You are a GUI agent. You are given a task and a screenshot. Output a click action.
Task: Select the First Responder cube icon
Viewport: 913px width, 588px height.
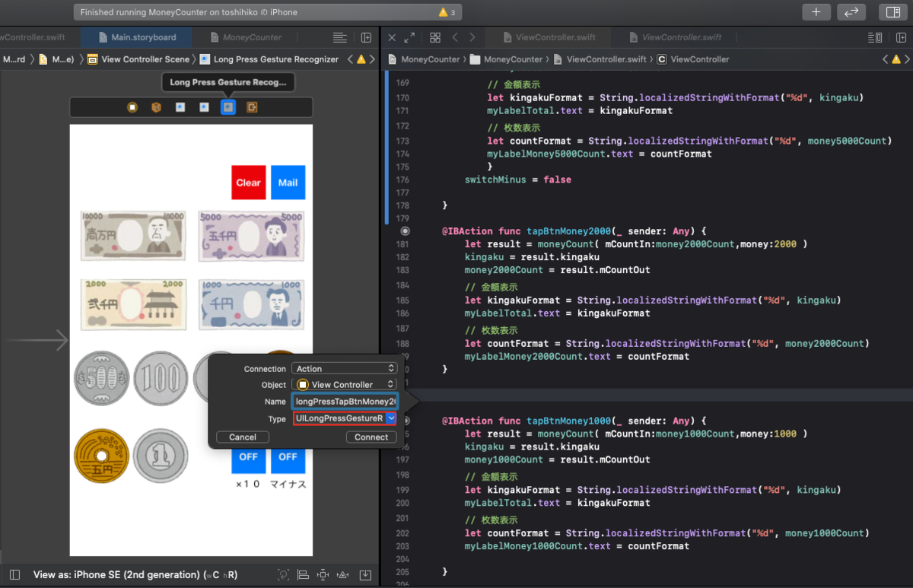click(156, 107)
